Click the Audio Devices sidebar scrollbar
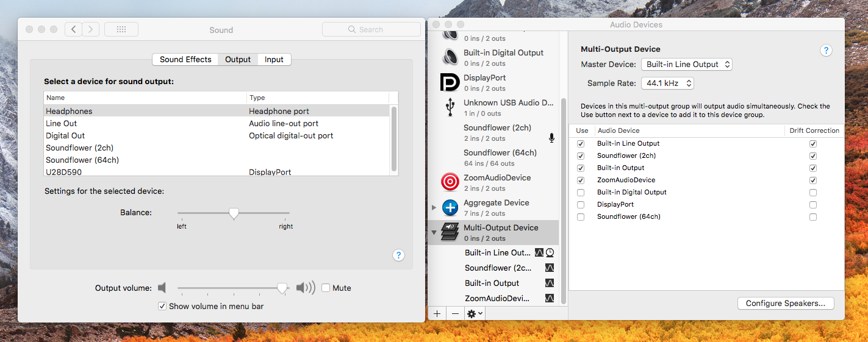 (564, 201)
